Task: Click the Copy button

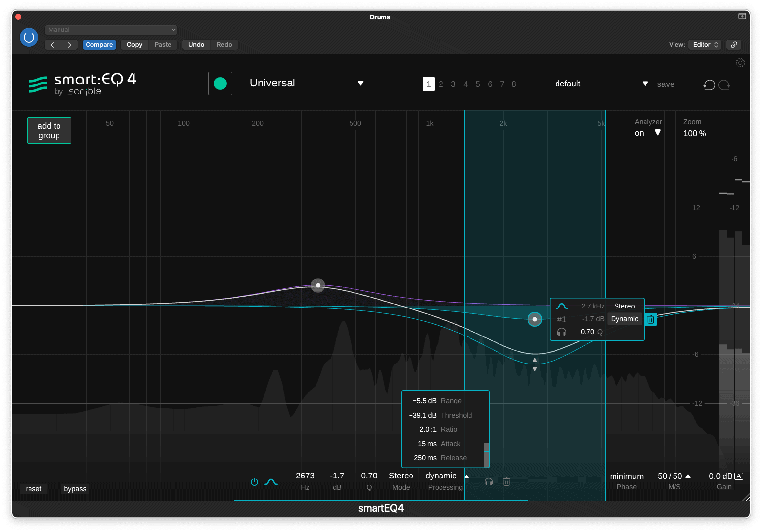Action: (134, 45)
